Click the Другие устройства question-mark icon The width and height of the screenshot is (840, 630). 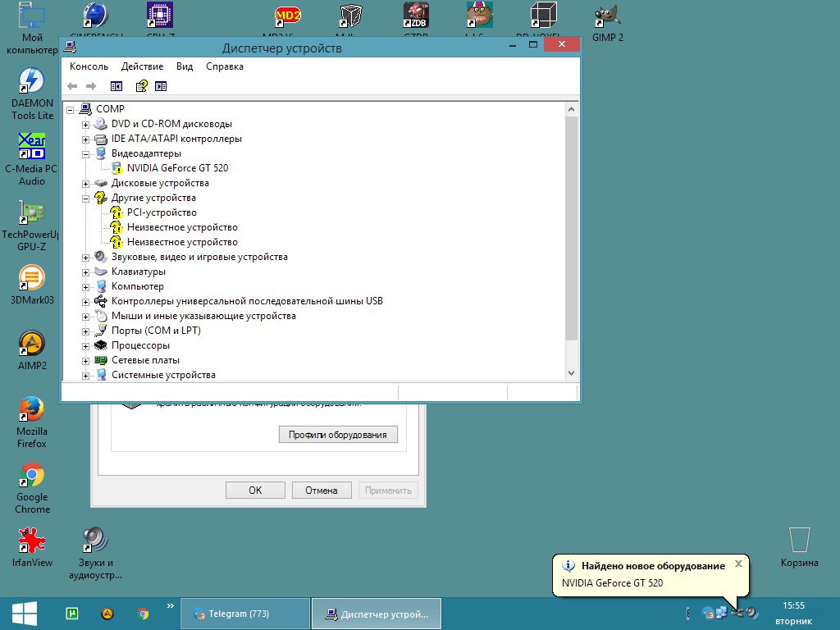tap(101, 198)
